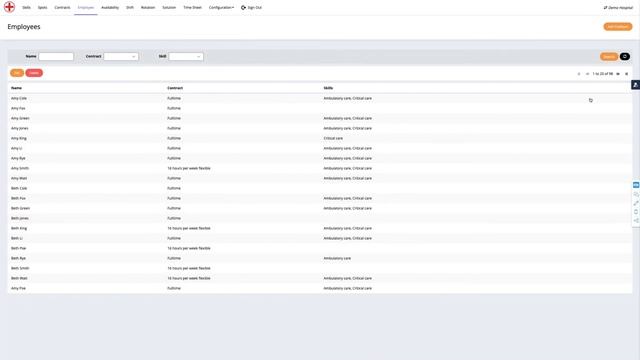Select the Amy Li row
640x360 pixels.
pyautogui.click(x=320, y=148)
